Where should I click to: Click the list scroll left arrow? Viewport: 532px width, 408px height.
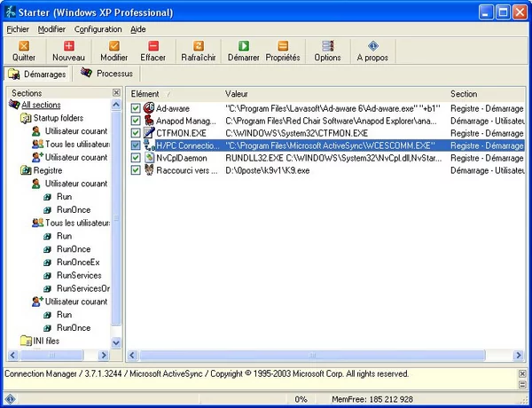(132, 355)
